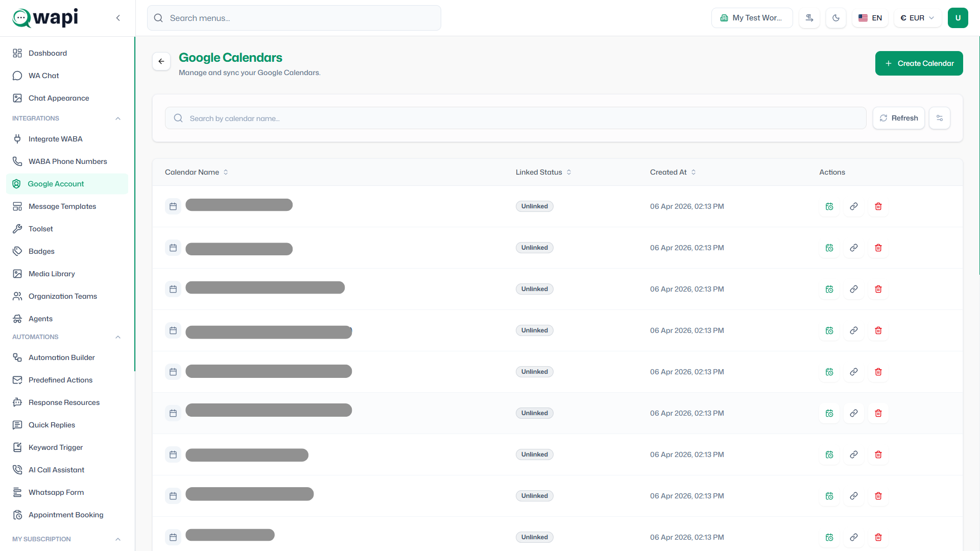Open Quick Replies page
980x551 pixels.
tap(67, 425)
